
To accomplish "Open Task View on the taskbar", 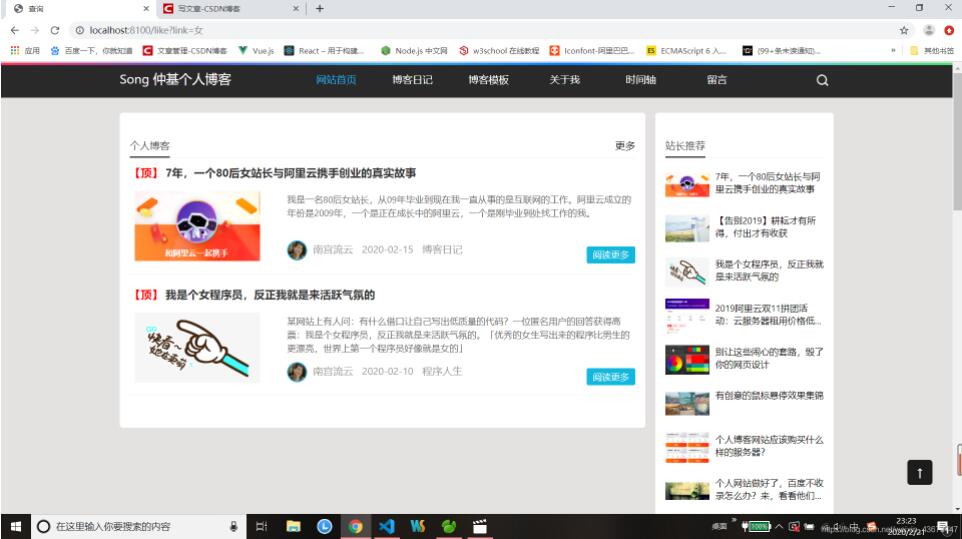I will [x=261, y=526].
